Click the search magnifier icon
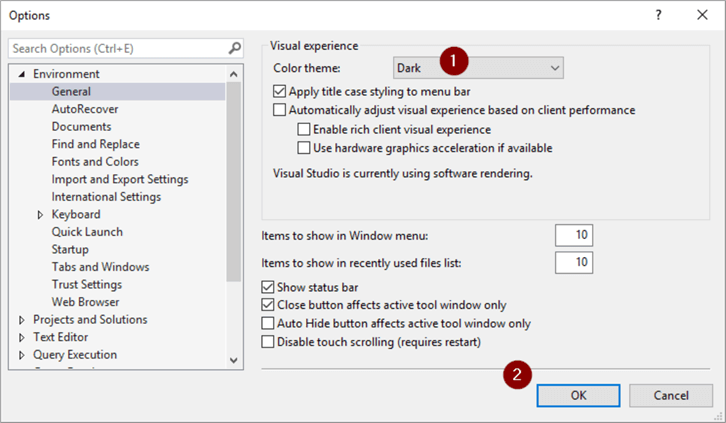This screenshot has height=423, width=726. tap(234, 48)
